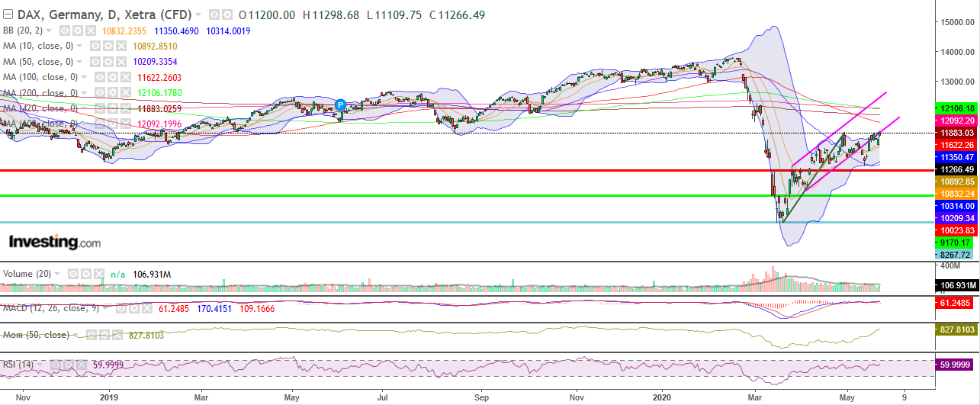The width and height of the screenshot is (980, 405).
Task: Click the 8267.72 cyan price axis label
Action: [955, 255]
